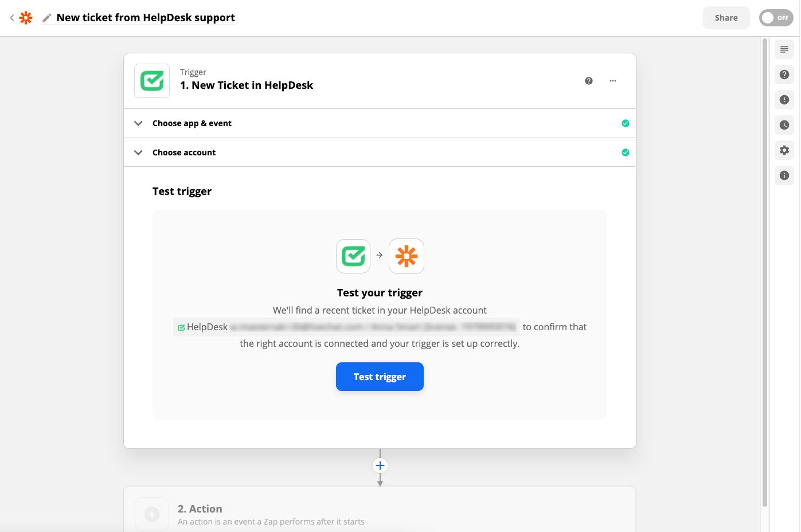This screenshot has width=801, height=532.
Task: Go back using the left chevron arrow
Action: pos(11,18)
